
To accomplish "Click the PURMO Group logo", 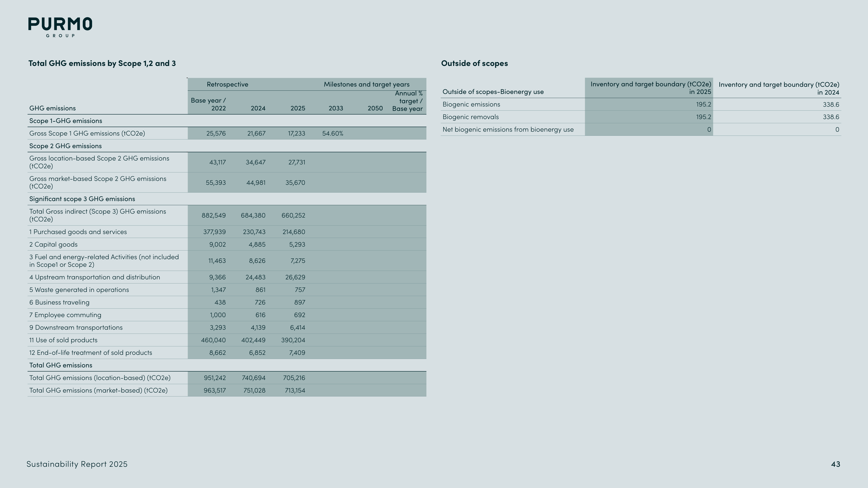I will [60, 27].
